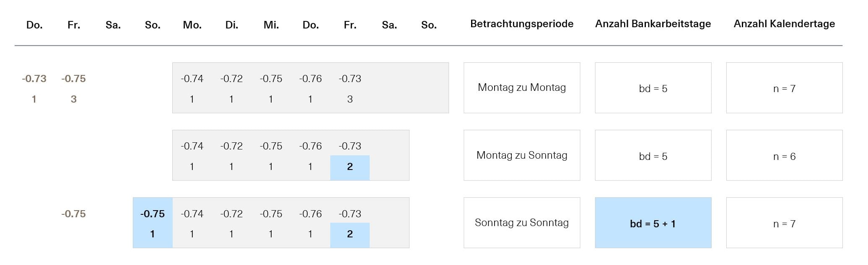This screenshot has height=265, width=868.
Task: Select the 'Montag zu Sonntag' box
Action: pyautogui.click(x=522, y=155)
